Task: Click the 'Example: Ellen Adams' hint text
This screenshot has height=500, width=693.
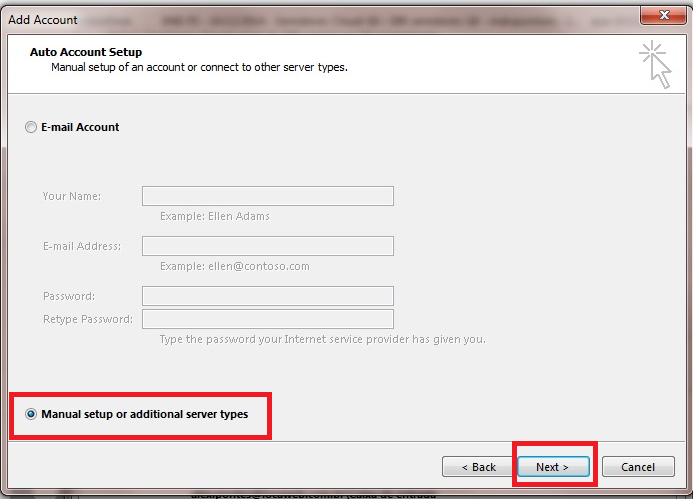Action: click(x=215, y=216)
